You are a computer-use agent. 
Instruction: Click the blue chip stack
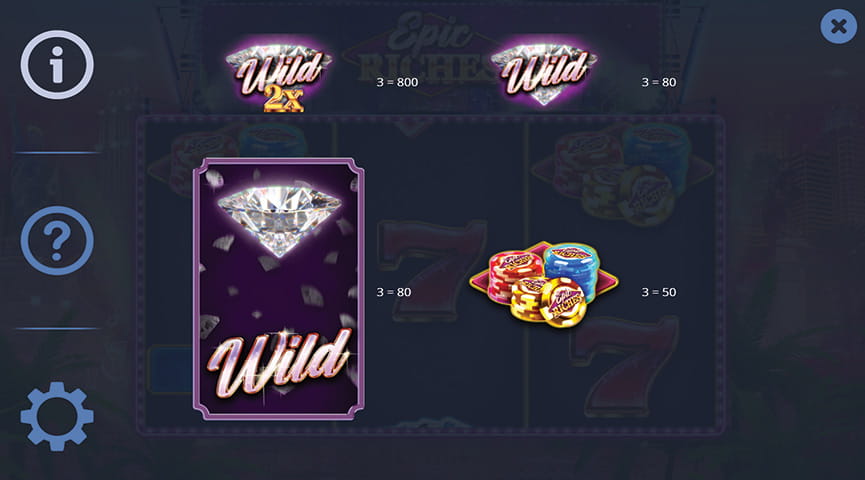[x=572, y=270]
